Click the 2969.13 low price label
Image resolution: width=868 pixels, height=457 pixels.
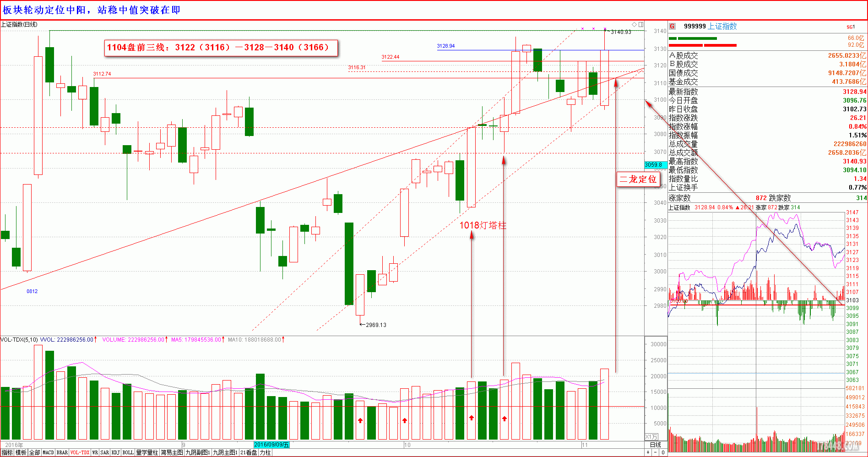[376, 325]
